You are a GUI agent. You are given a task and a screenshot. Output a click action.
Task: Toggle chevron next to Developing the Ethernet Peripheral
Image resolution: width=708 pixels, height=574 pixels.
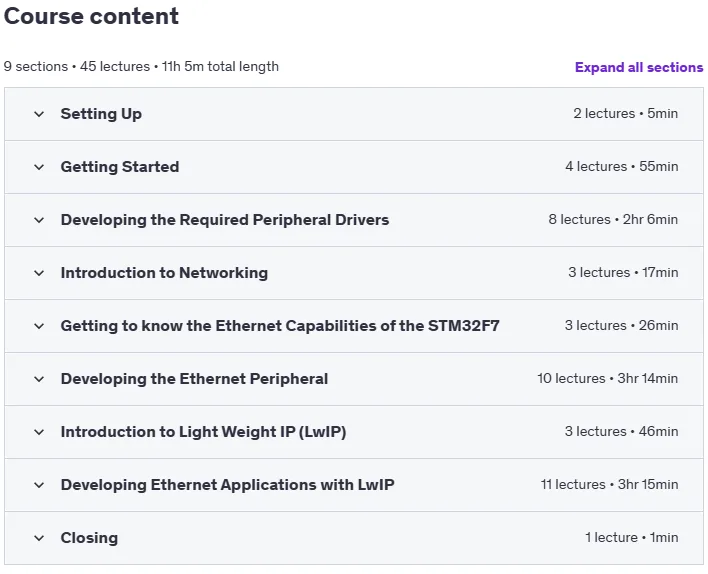pos(39,379)
